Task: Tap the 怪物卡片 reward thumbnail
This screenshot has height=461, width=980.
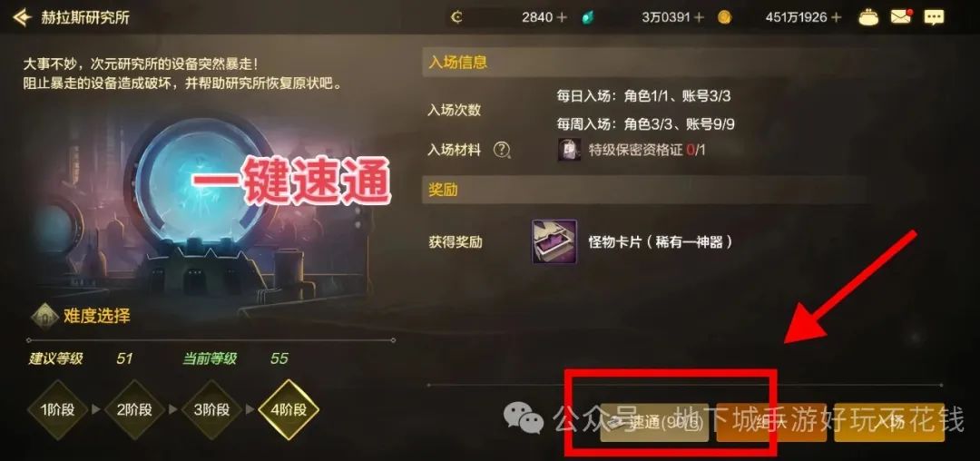Action: tap(554, 241)
